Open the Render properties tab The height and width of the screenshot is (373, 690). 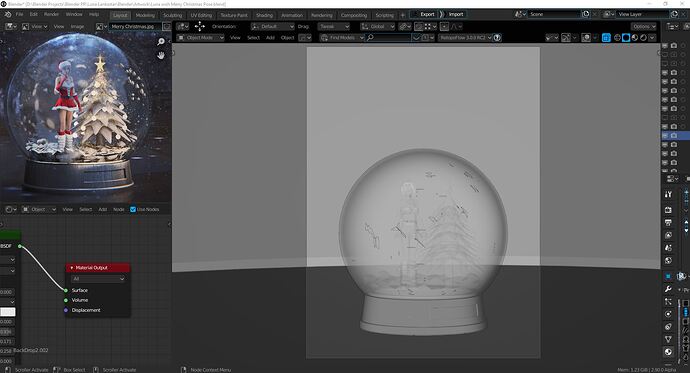[x=668, y=210]
